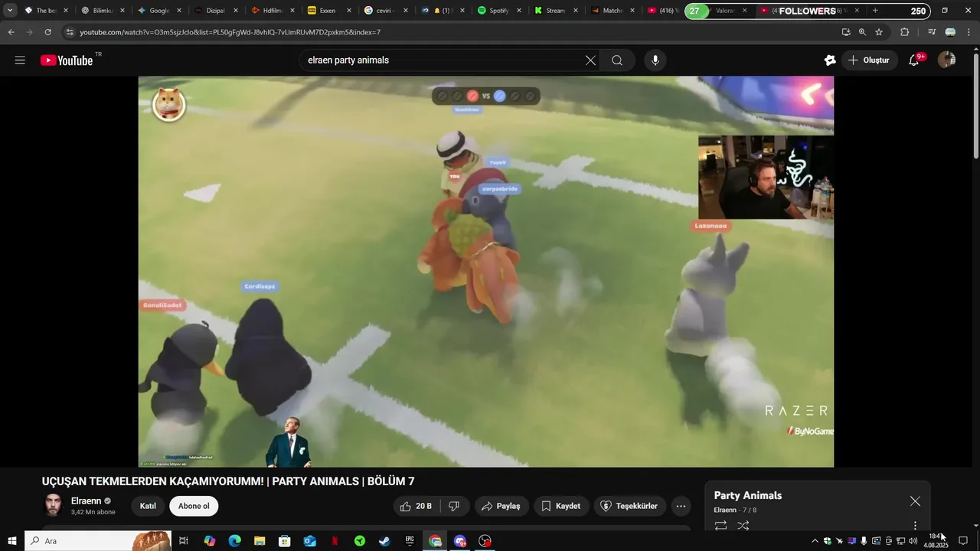Click the video player area
Viewport: 980px width, 551px height.
(x=486, y=272)
